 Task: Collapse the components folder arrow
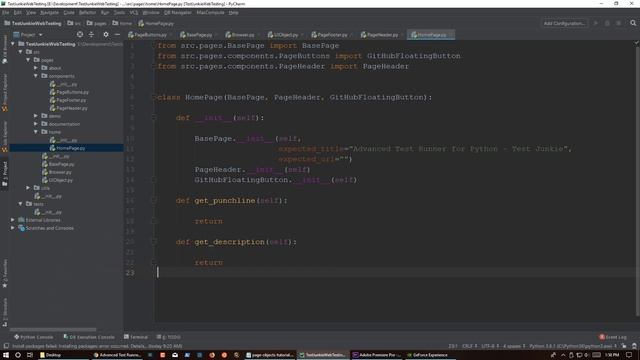pyautogui.click(x=36, y=76)
